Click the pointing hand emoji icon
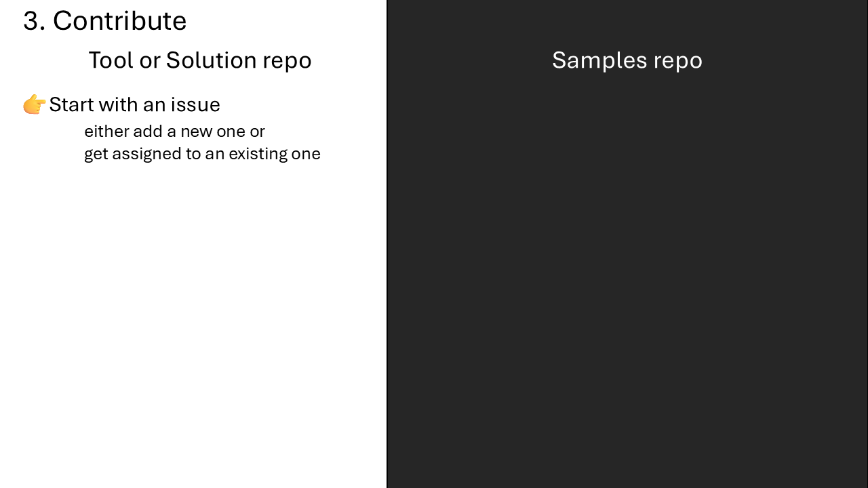This screenshot has height=488, width=868. tap(35, 104)
